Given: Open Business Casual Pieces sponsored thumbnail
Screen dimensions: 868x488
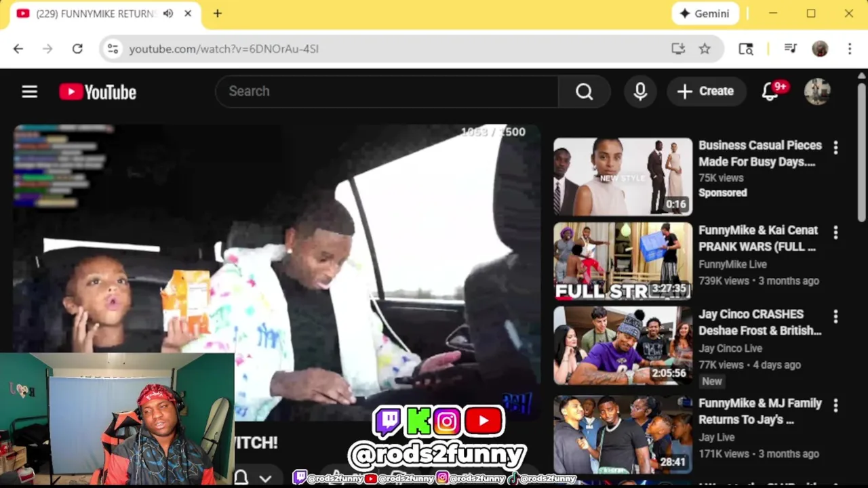Looking at the screenshot, I should [623, 177].
